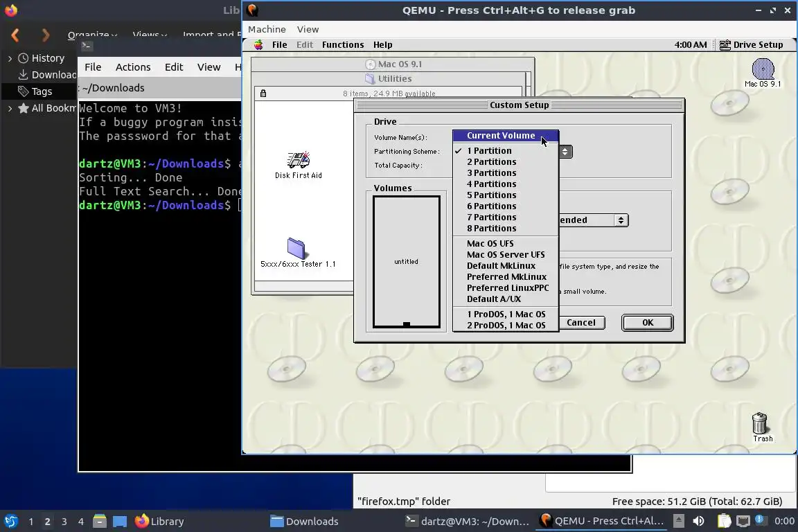
Task: Click the terminal icon in the terminal title bar
Action: pyautogui.click(x=87, y=46)
